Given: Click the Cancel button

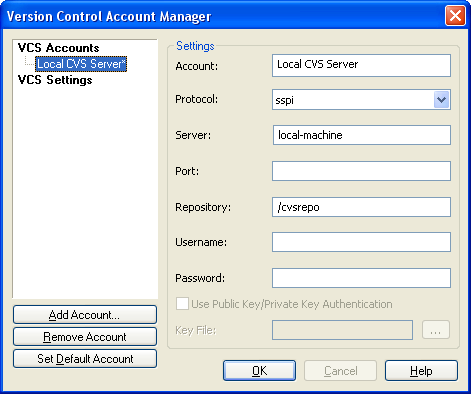Looking at the screenshot, I should (340, 370).
